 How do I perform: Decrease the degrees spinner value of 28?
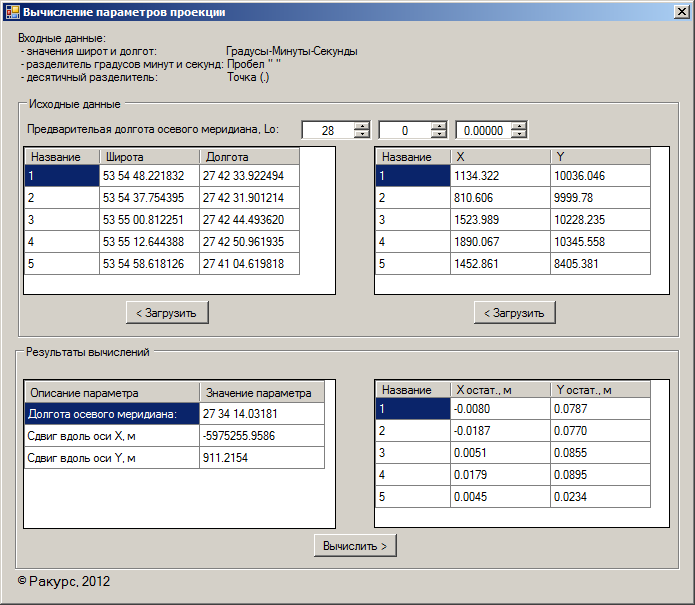pos(361,134)
